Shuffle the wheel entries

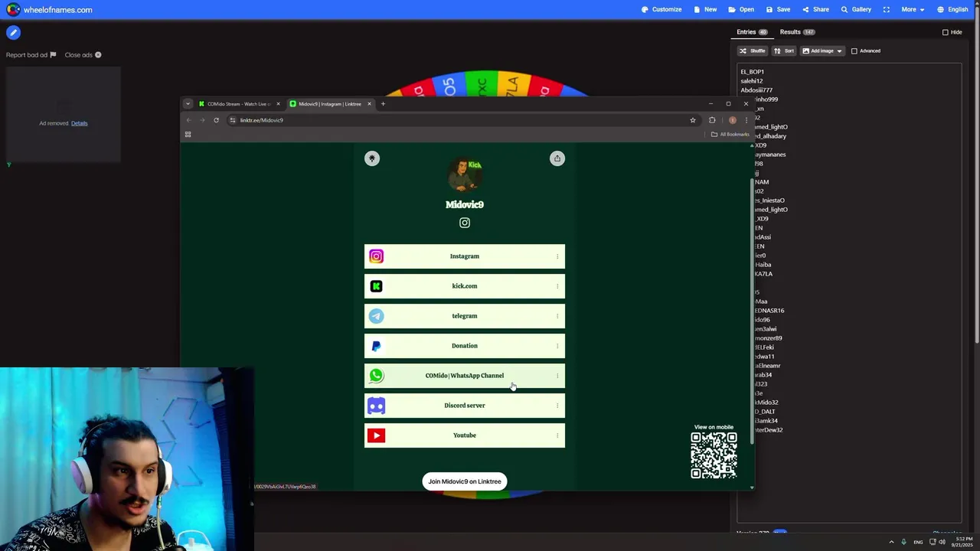coord(752,51)
